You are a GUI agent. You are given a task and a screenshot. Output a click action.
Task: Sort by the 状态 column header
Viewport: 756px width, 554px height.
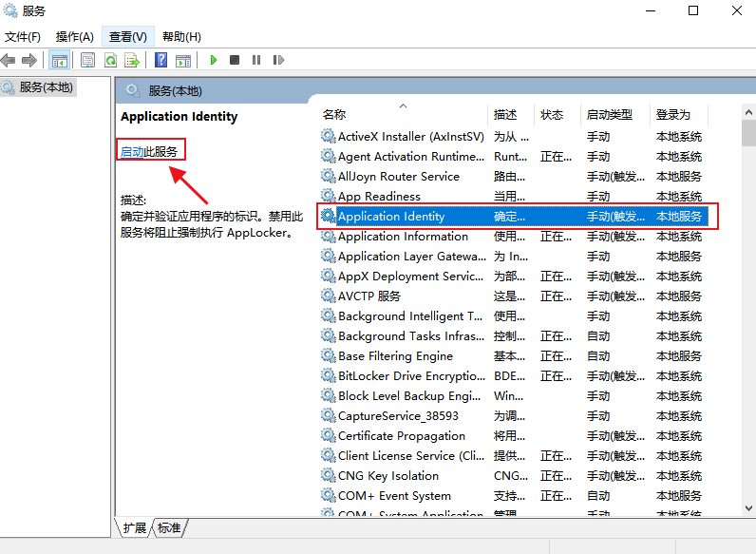tap(552, 114)
